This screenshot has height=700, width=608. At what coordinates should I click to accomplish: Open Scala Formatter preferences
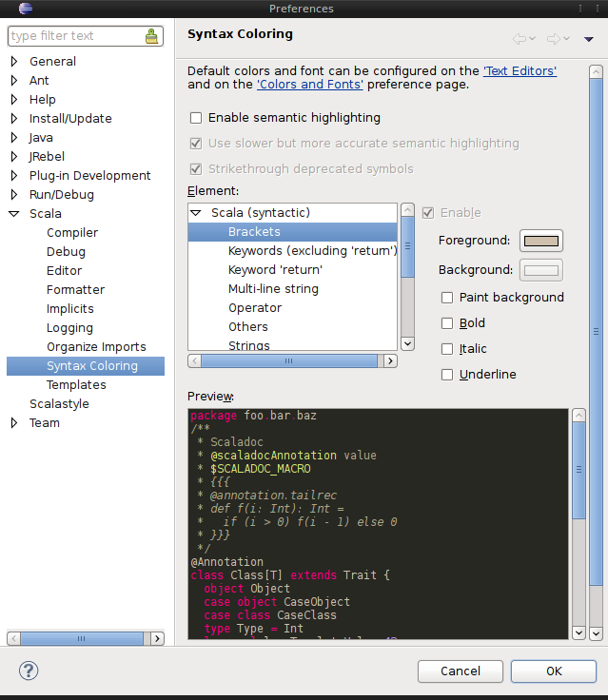(x=75, y=290)
